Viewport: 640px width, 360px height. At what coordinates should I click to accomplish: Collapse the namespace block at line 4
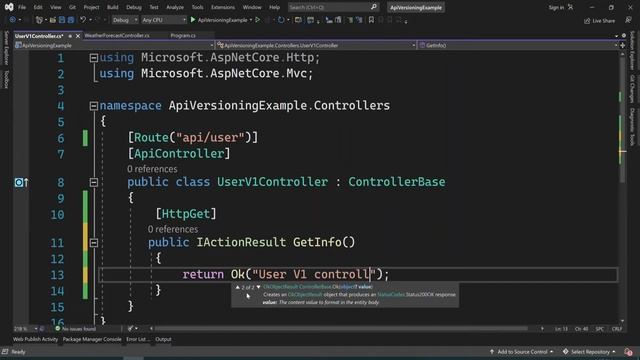93,106
